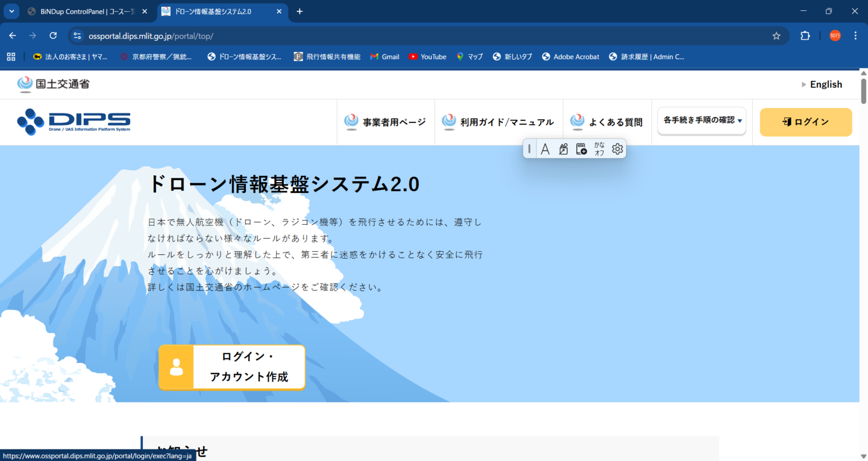Open Chrome three-dot menu
This screenshot has width=868, height=461.
point(855,36)
